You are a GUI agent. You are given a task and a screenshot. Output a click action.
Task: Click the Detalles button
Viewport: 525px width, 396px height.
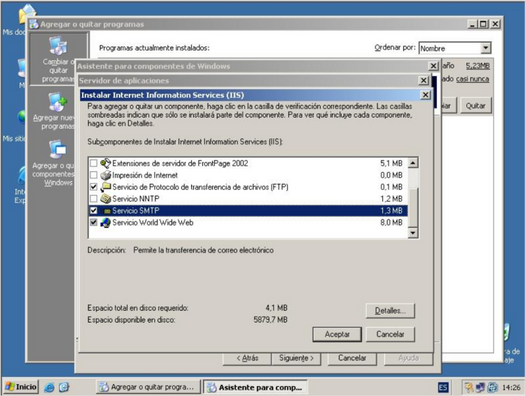click(x=390, y=311)
